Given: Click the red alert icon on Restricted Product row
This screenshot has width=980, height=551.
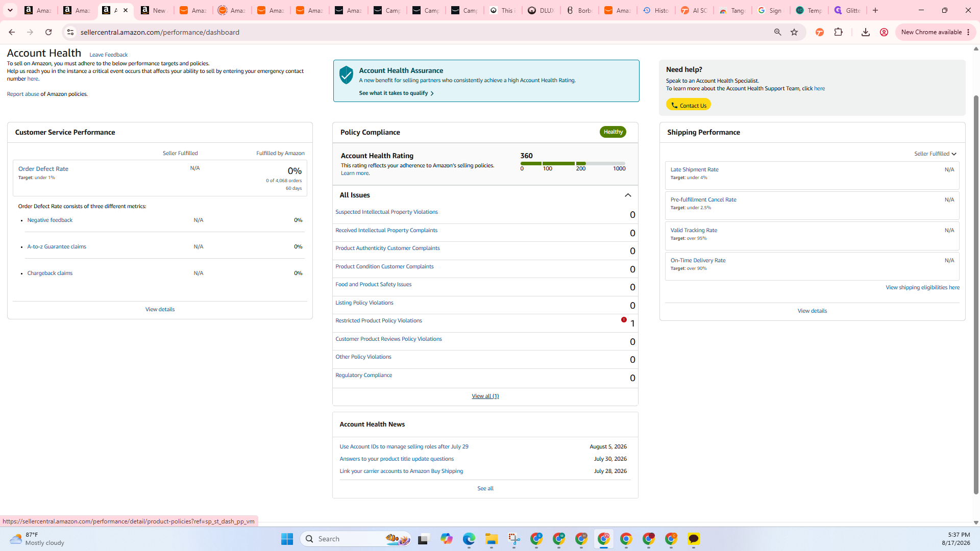Looking at the screenshot, I should pos(624,320).
